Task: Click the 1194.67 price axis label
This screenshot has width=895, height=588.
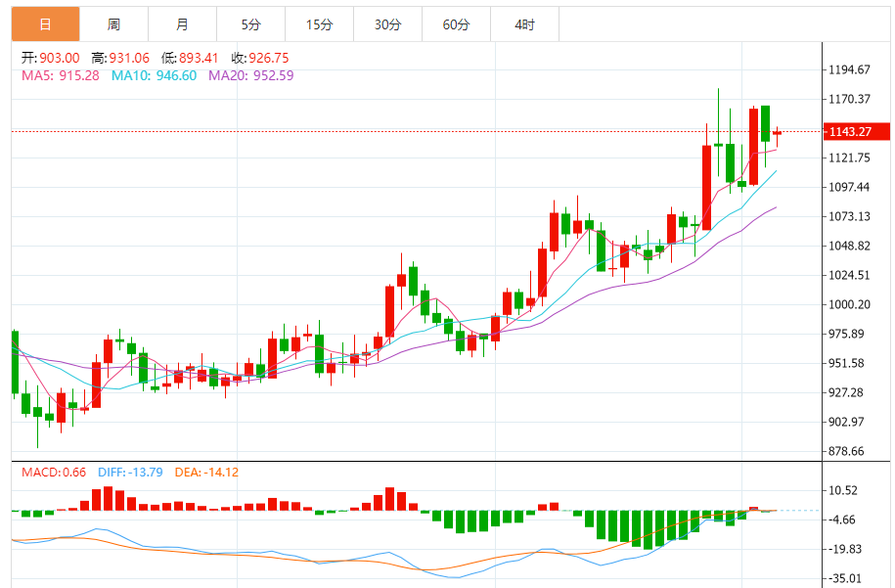Action: point(849,69)
